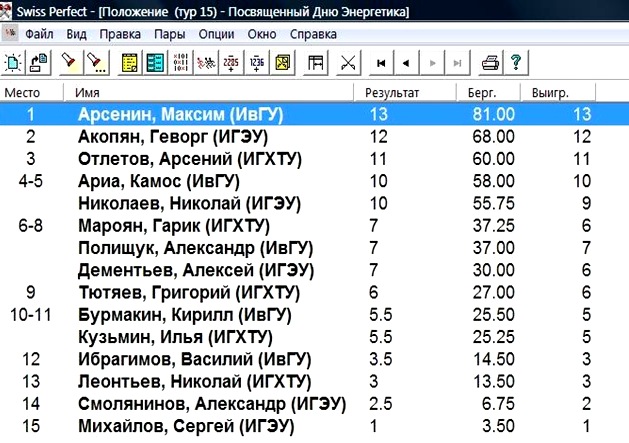Screen dimensions: 629x443
Task: Click the Find flashlight icon
Action: pyautogui.click(x=70, y=63)
